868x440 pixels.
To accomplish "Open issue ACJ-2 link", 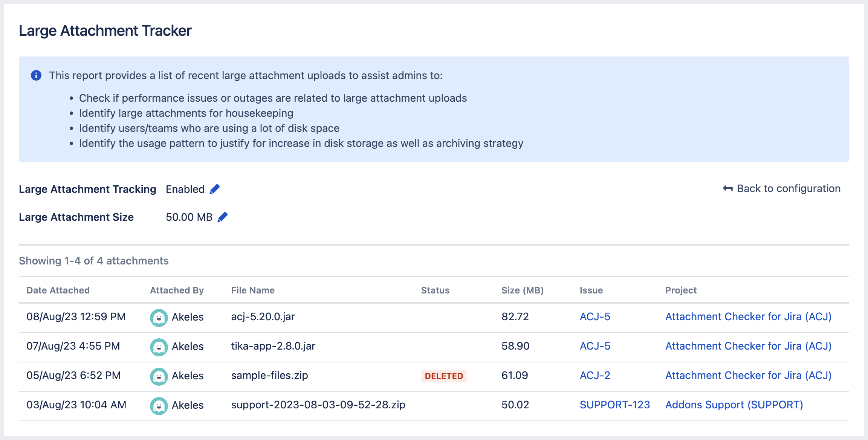I will tap(595, 375).
